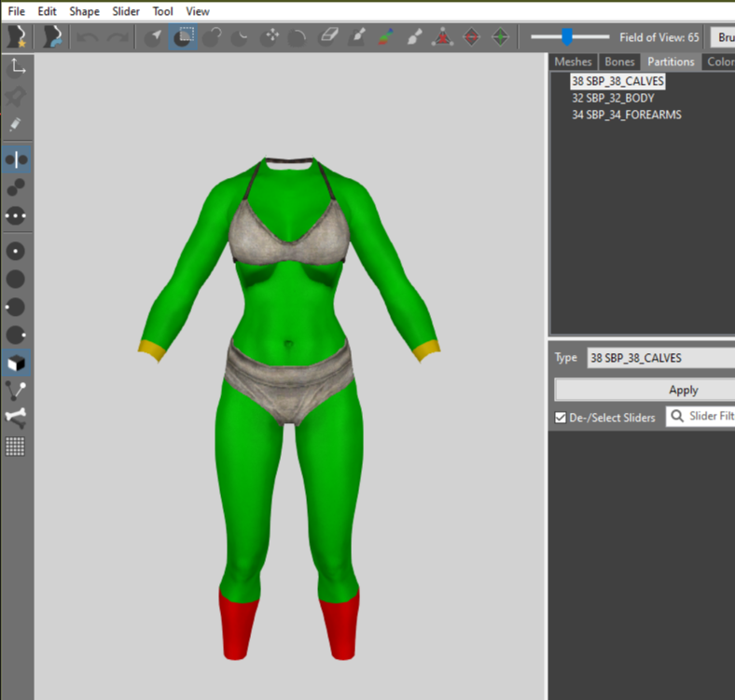735x700 pixels.
Task: Switch to right view icon
Action: click(x=17, y=336)
